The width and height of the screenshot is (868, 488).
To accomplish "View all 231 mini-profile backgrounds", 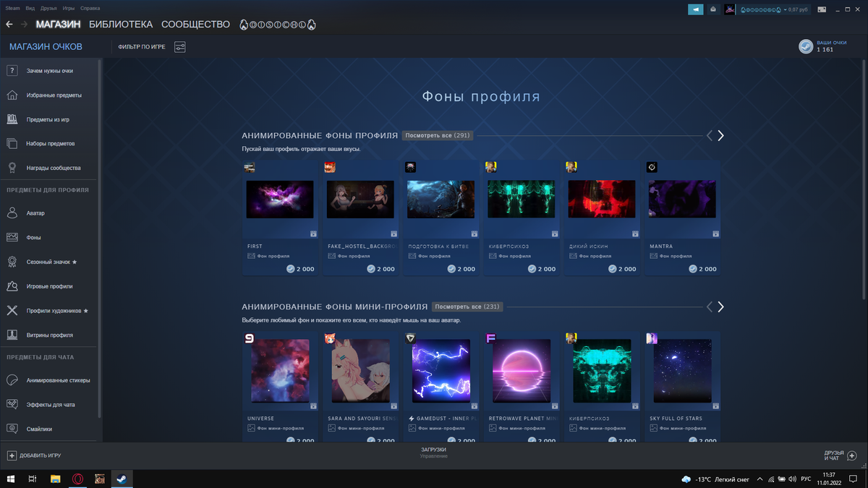I will click(467, 307).
